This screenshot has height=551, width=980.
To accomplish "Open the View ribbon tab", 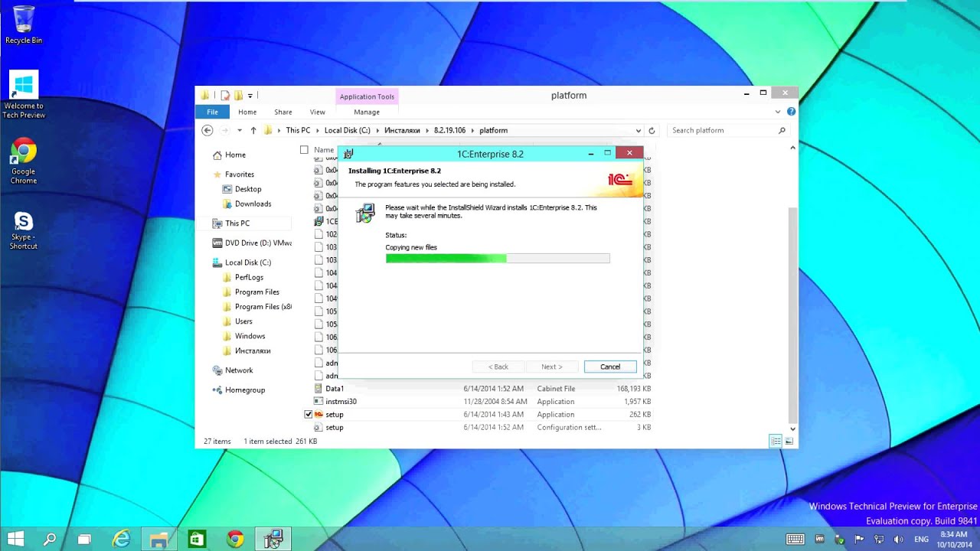I will pos(317,112).
